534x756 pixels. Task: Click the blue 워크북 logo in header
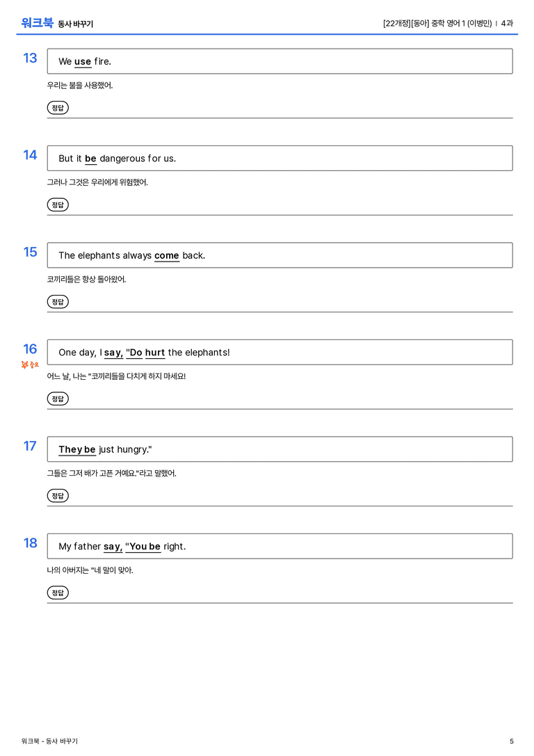(37, 23)
